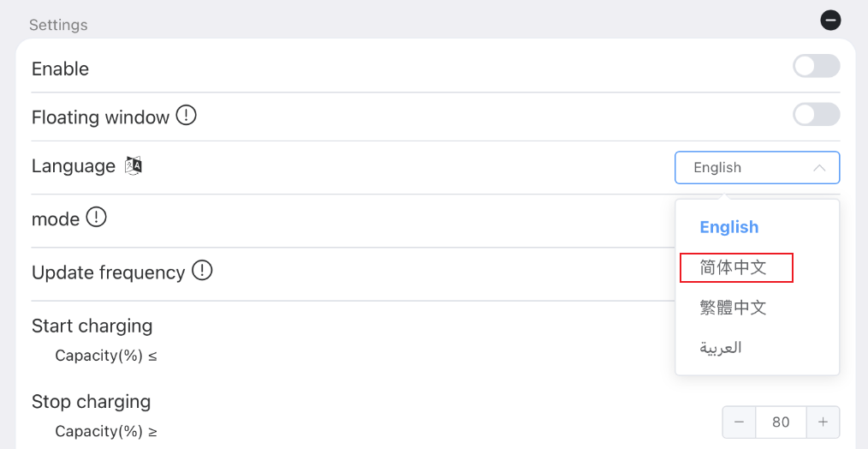Image resolution: width=868 pixels, height=449 pixels.
Task: Click the Stop charging label
Action: tap(91, 401)
